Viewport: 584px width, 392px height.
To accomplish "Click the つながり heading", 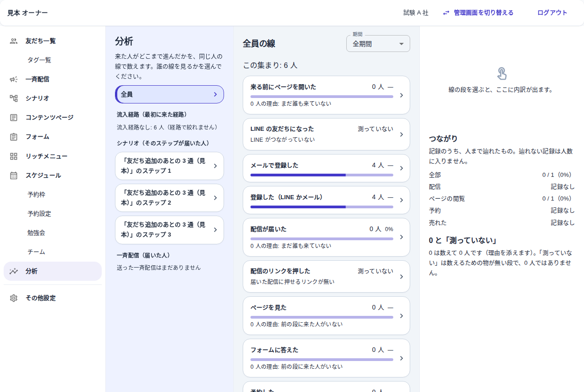I will point(443,139).
